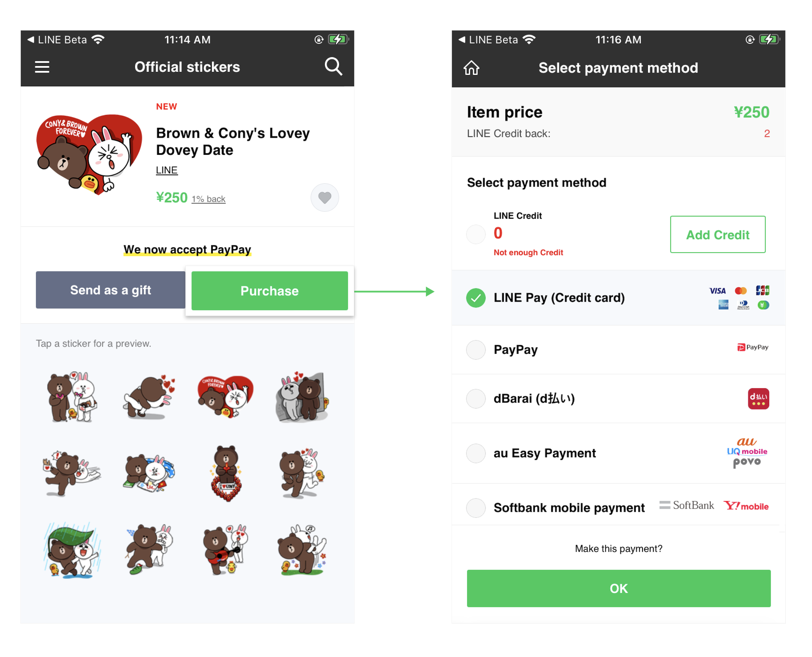This screenshot has width=812, height=657.
Task: Tap the heart wishlist icon
Action: click(x=325, y=197)
